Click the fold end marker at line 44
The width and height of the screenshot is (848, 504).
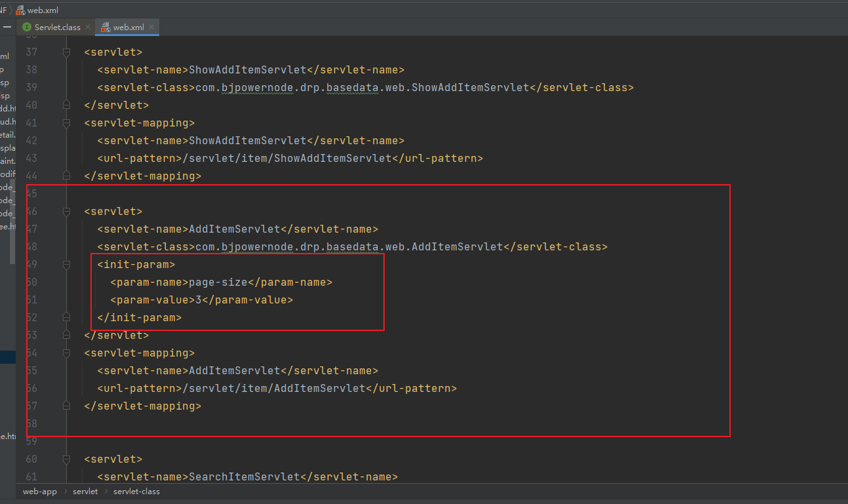click(x=66, y=176)
